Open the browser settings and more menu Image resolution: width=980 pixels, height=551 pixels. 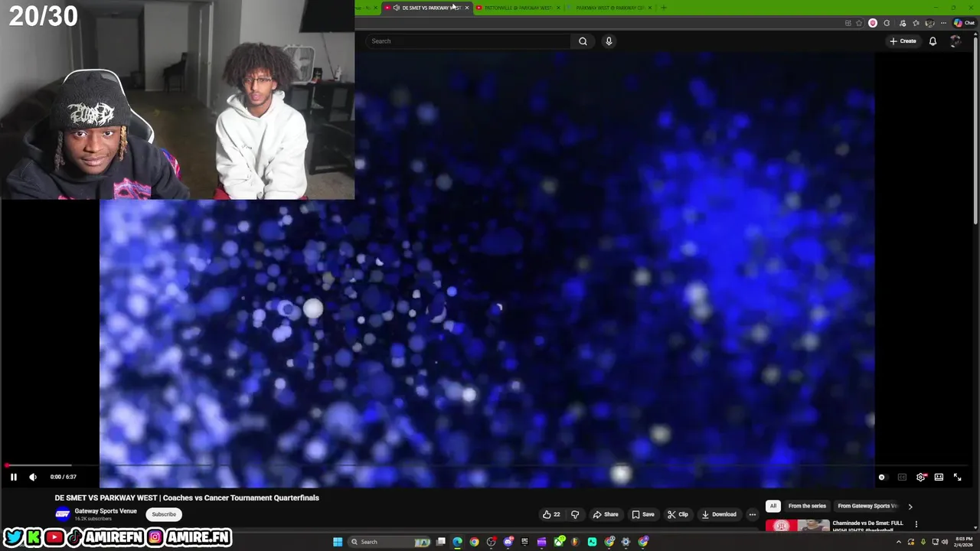tap(943, 23)
